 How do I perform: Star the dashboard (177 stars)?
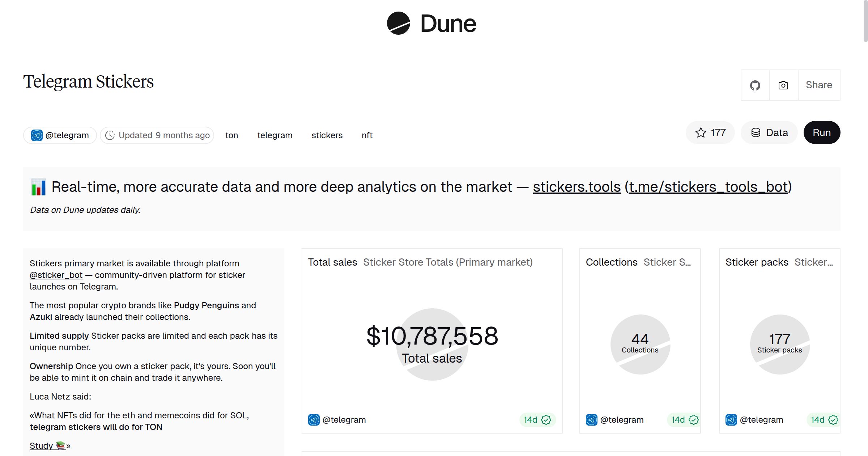click(710, 132)
